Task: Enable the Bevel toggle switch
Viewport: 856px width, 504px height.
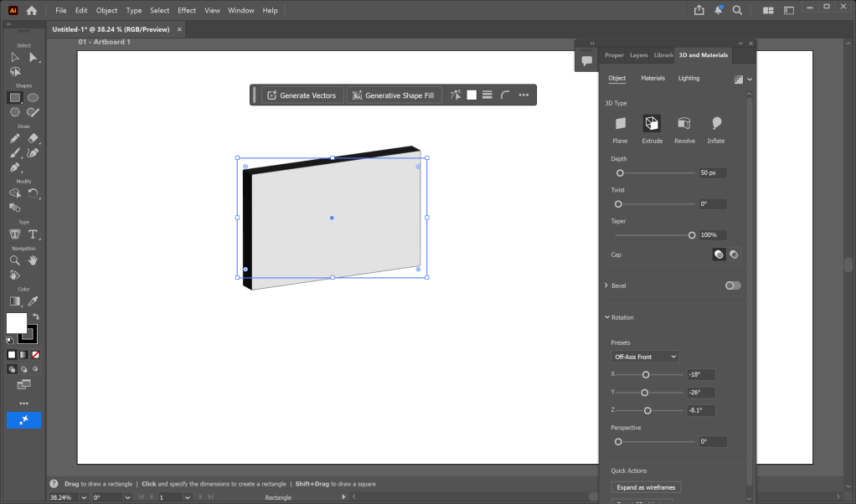Action: click(x=733, y=285)
